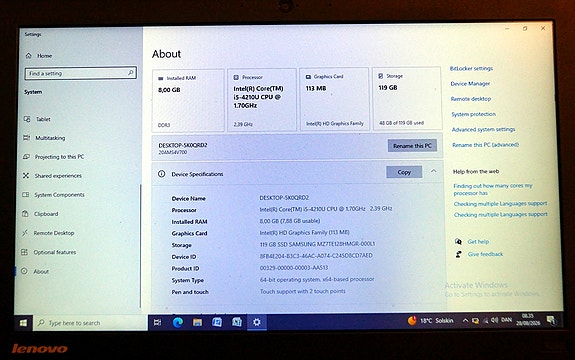Click the Product ID value 00329-00000-00003-AA513
The height and width of the screenshot is (360, 575).
[x=294, y=268]
